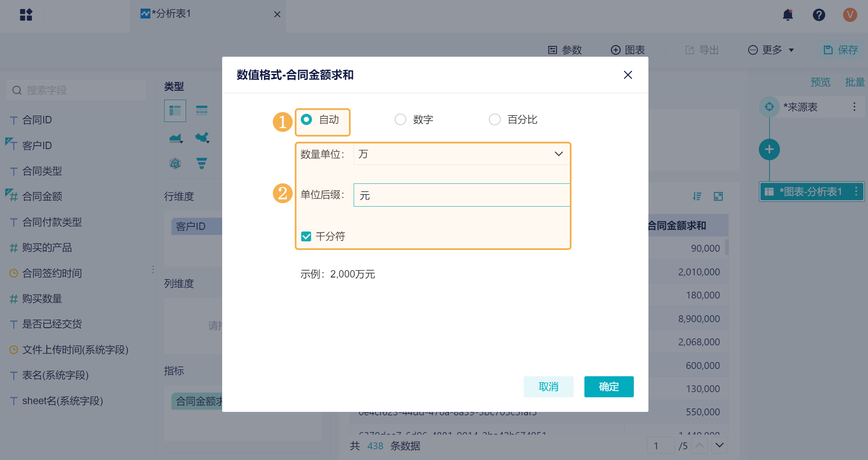Toggle the 千分符 checkbox
868x460 pixels.
click(306, 236)
